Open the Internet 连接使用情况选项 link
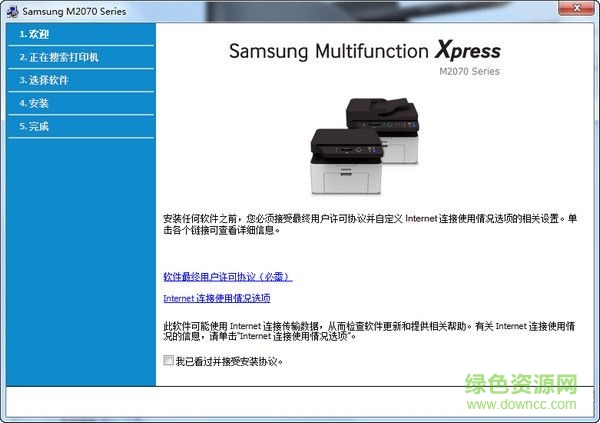This screenshot has height=423, width=600. [217, 298]
